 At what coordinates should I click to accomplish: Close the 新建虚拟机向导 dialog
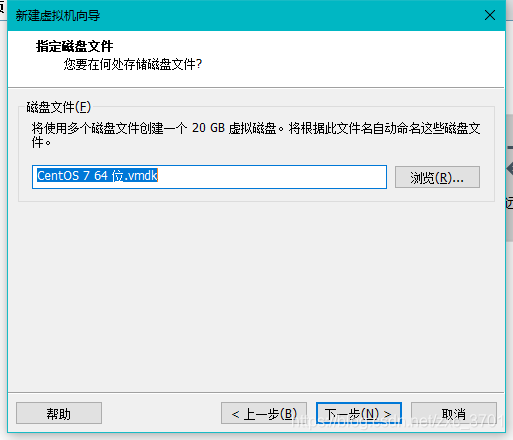click(490, 15)
